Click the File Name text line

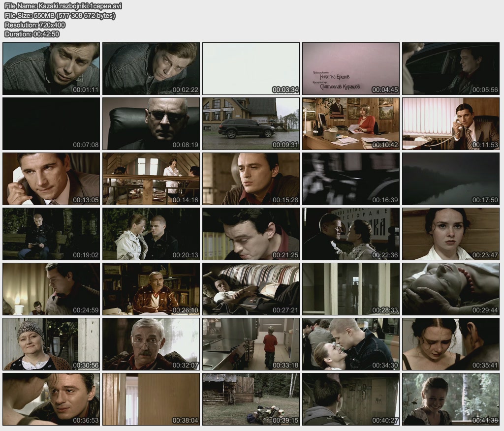63,6
